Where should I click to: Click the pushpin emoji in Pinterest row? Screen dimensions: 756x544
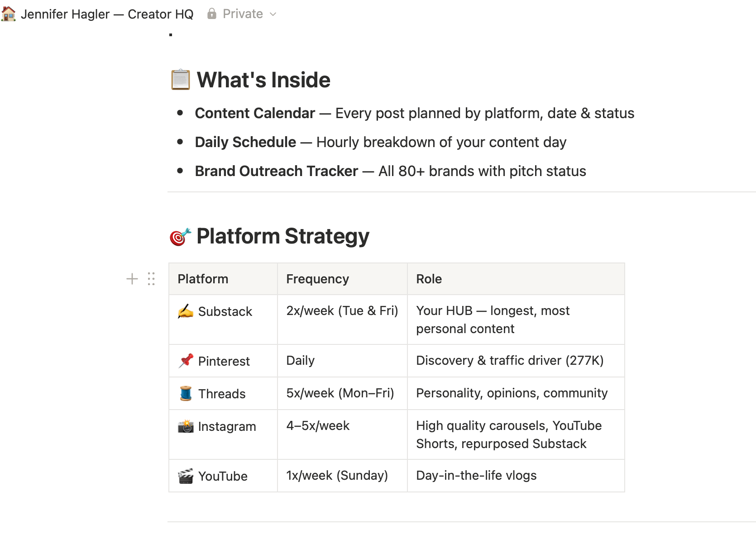click(186, 361)
